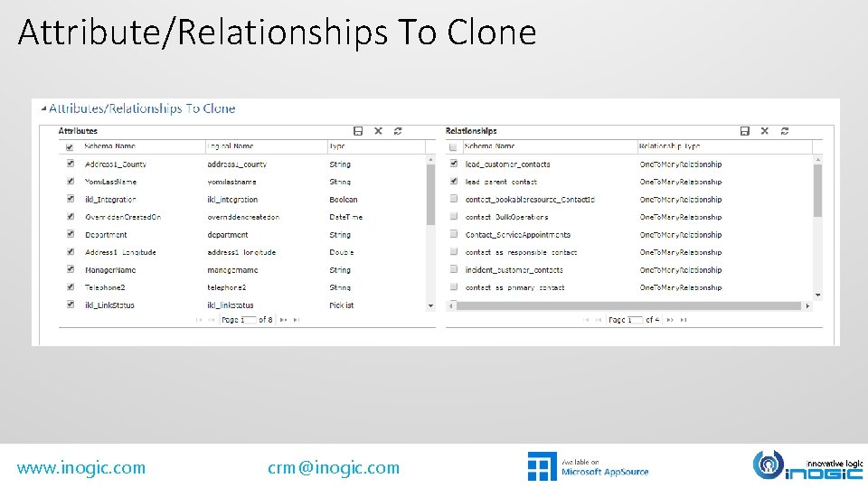This screenshot has height=488, width=868.
Task: Click Attributes scrollbar down arrow
Action: [x=430, y=306]
